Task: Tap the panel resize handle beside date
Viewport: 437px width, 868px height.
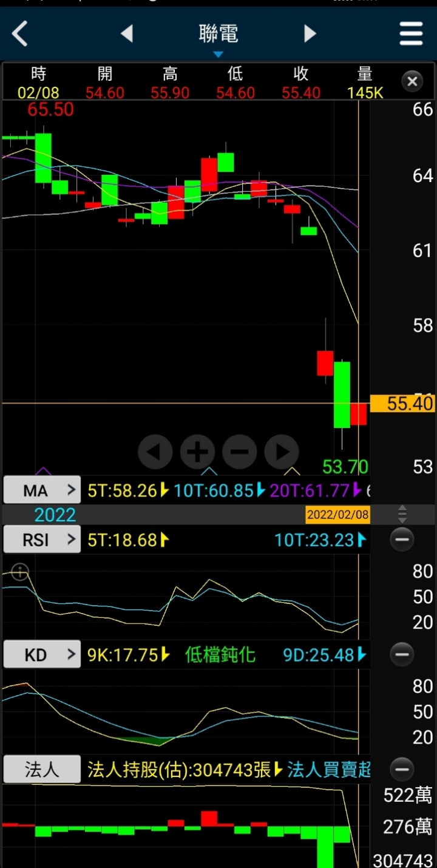Action: 402,515
